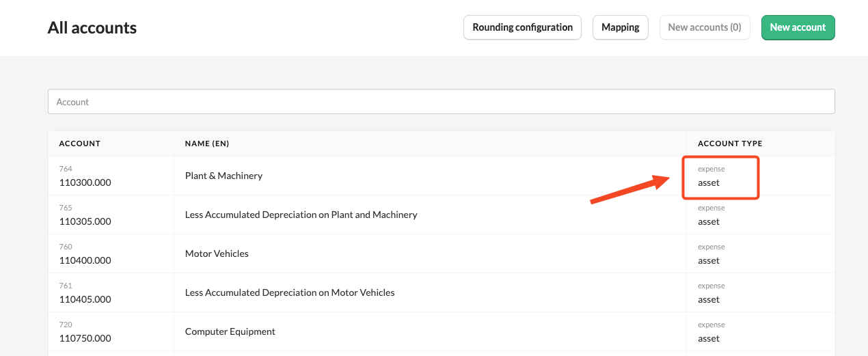The width and height of the screenshot is (868, 356).
Task: Sort by the ACCOUNT column header
Action: point(80,143)
